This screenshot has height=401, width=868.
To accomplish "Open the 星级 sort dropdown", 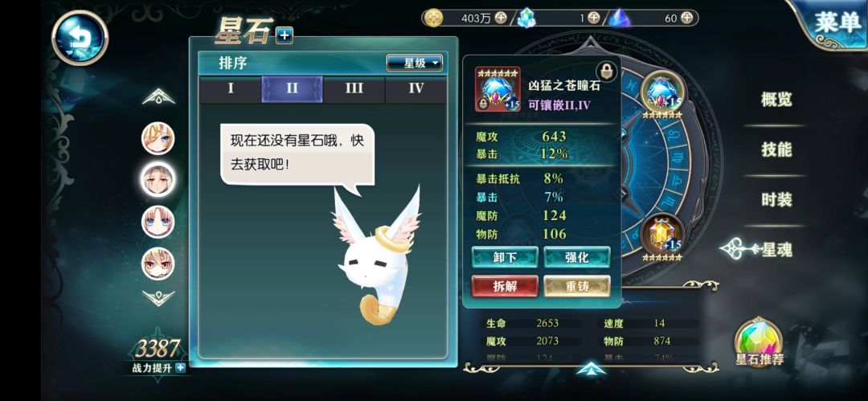I will pos(415,63).
